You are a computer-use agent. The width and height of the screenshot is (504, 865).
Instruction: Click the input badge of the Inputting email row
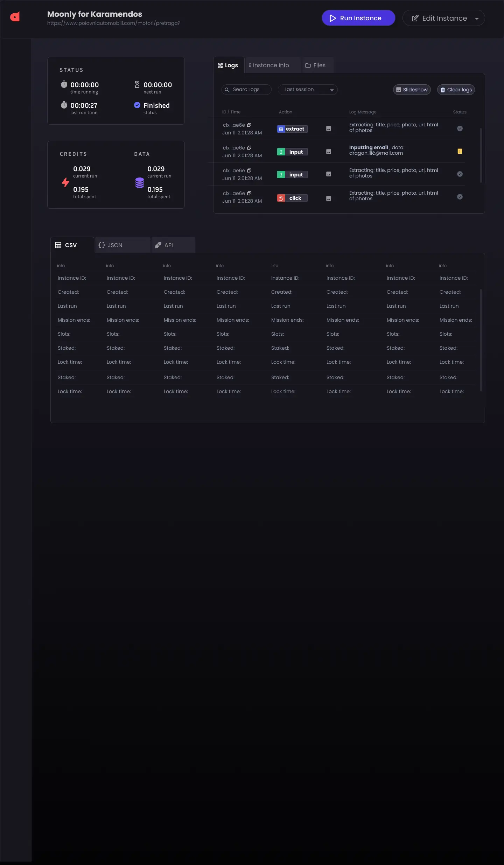(292, 152)
